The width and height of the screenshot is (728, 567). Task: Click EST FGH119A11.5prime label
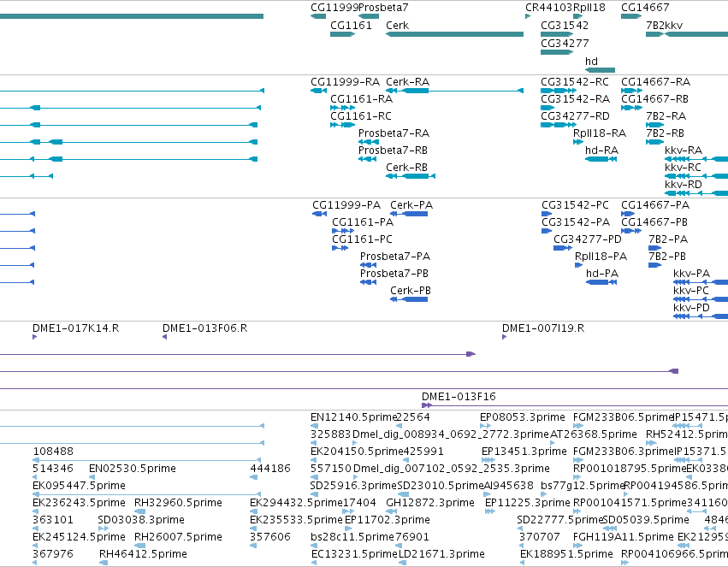[623, 537]
